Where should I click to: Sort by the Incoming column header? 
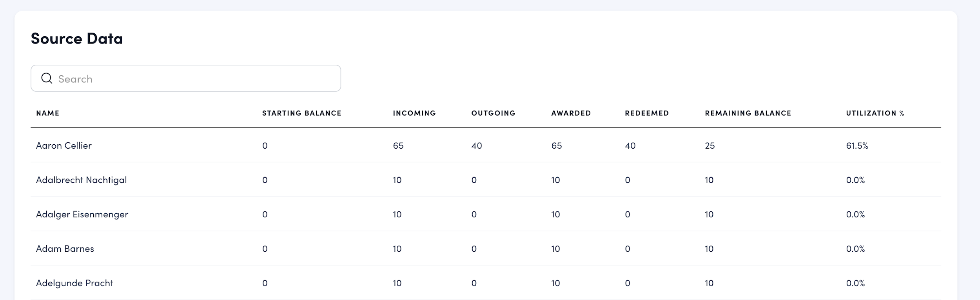[x=414, y=113]
